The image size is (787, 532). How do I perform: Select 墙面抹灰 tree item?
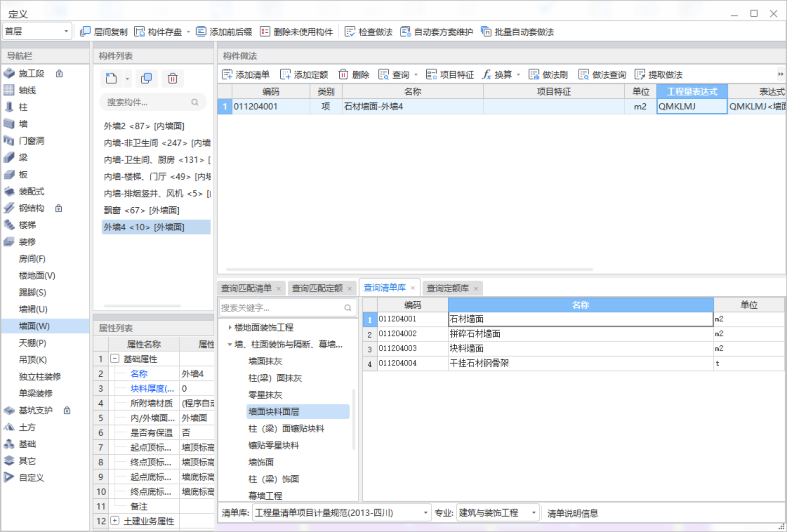pyautogui.click(x=265, y=361)
